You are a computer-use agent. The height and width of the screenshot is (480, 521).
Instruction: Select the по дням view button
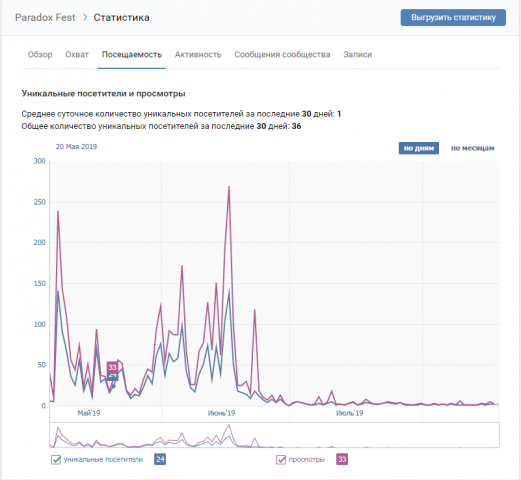tap(419, 148)
